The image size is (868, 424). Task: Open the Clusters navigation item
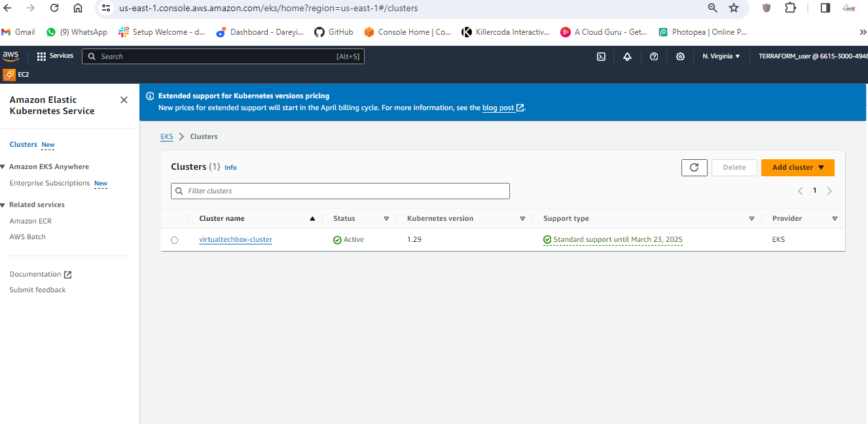24,145
